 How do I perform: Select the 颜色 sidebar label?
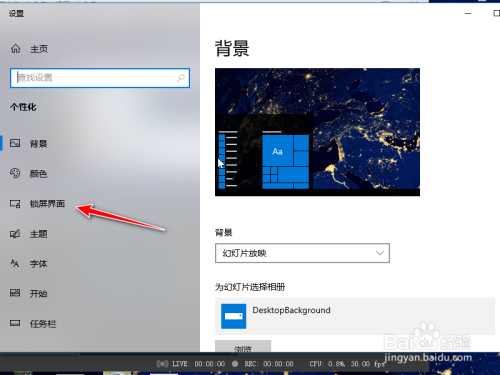(38, 174)
